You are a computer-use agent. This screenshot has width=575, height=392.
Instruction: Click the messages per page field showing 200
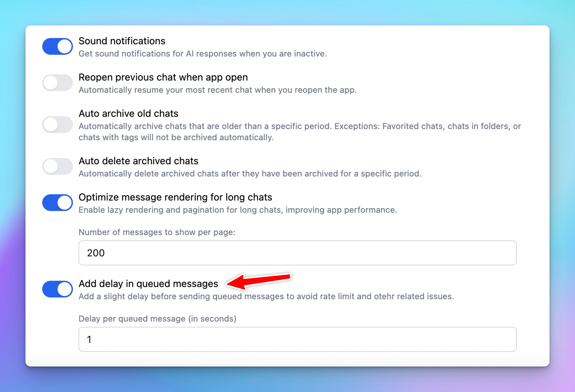297,253
